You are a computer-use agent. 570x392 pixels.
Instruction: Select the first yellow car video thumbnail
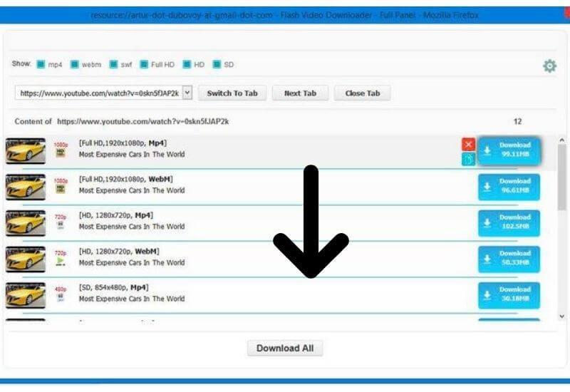point(26,150)
